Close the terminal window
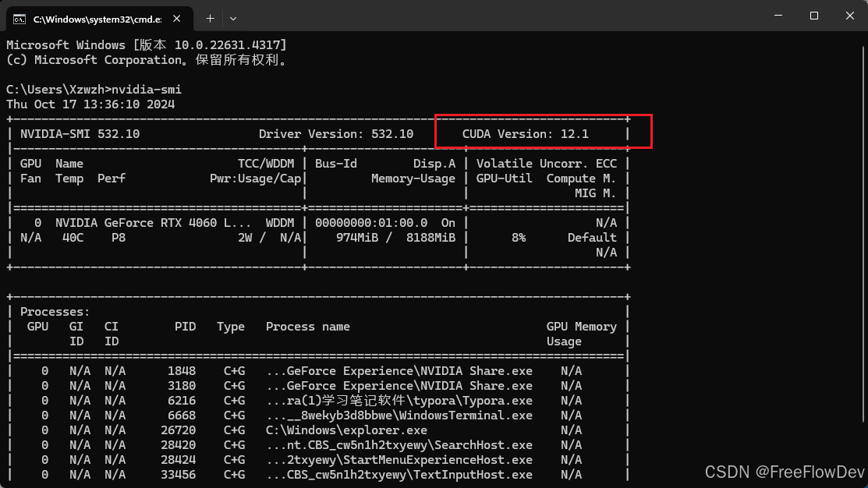Viewport: 868px width, 488px height. tap(850, 16)
